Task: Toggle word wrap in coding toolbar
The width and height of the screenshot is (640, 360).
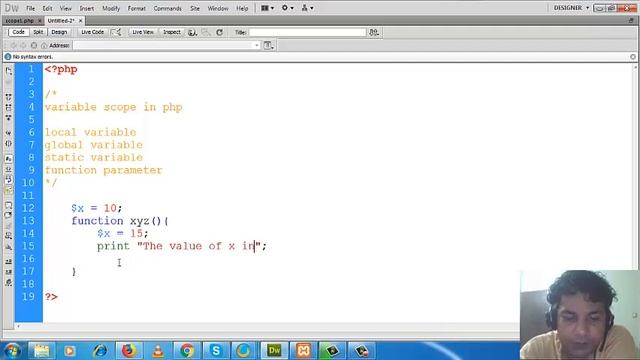Action: pyautogui.click(x=9, y=180)
